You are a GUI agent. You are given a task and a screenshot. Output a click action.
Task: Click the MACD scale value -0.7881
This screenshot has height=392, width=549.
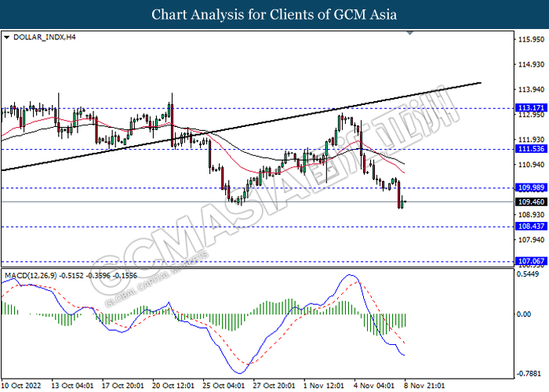[529, 374]
